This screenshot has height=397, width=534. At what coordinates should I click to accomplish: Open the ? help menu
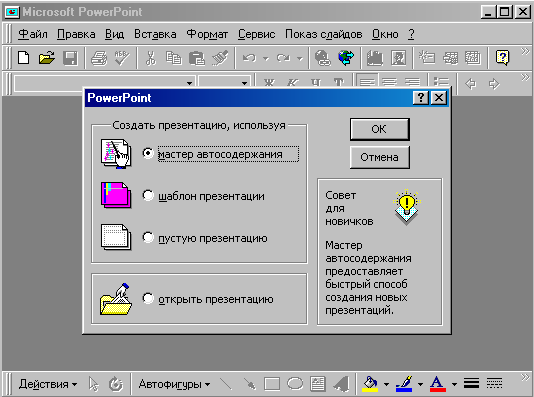point(411,34)
